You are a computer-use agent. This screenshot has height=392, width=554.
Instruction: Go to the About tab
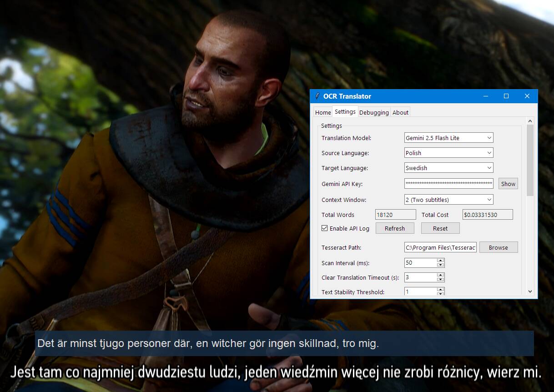pyautogui.click(x=401, y=112)
